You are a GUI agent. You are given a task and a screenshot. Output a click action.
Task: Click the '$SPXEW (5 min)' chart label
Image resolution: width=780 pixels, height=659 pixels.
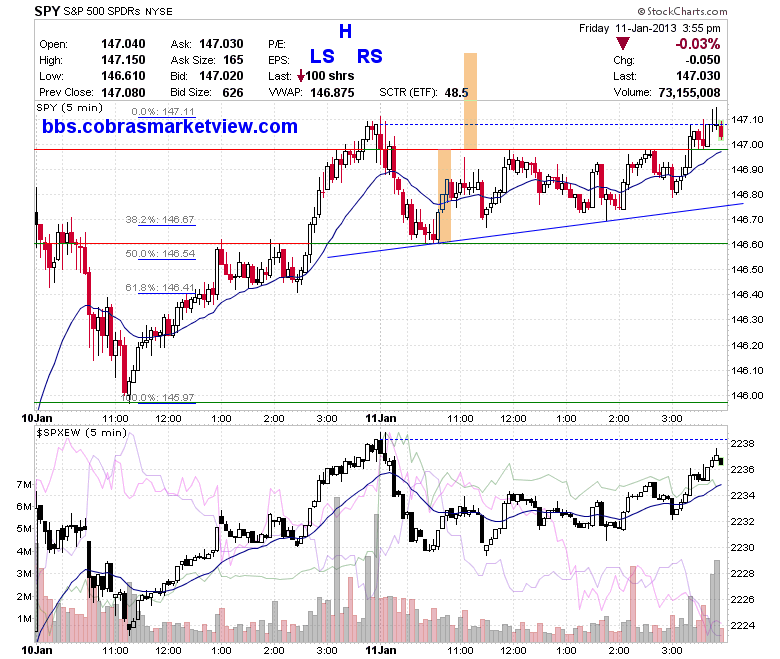[x=82, y=432]
